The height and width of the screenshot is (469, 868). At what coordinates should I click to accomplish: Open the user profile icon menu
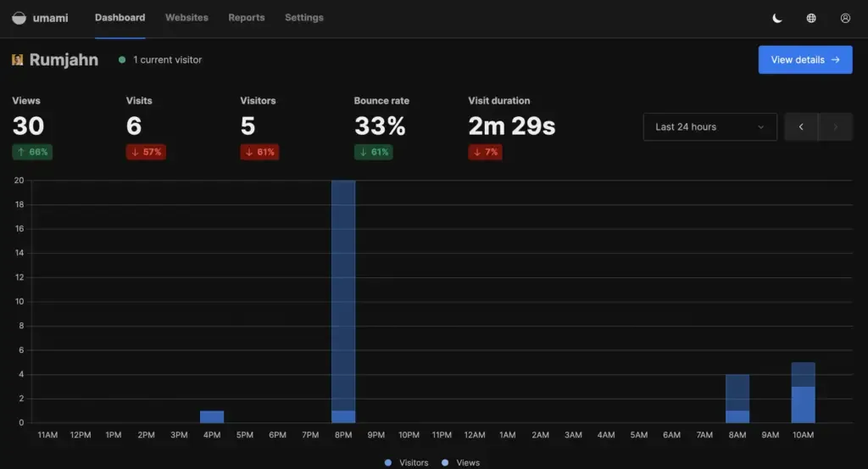[x=845, y=18]
